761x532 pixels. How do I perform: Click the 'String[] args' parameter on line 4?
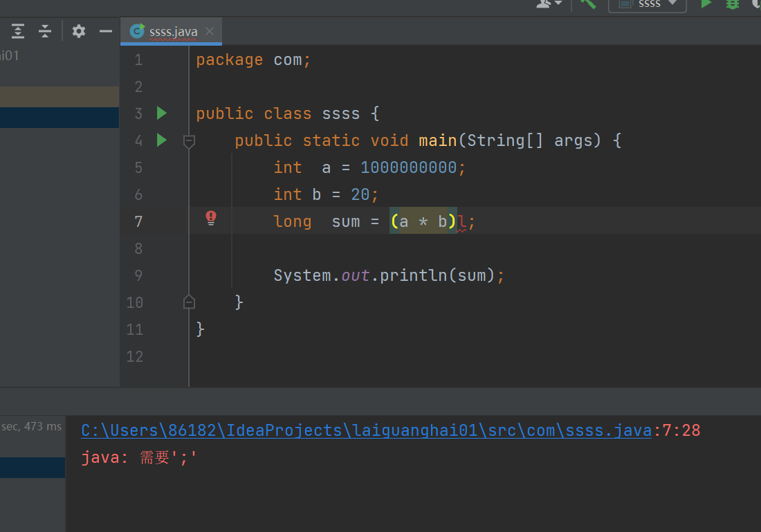pos(529,140)
